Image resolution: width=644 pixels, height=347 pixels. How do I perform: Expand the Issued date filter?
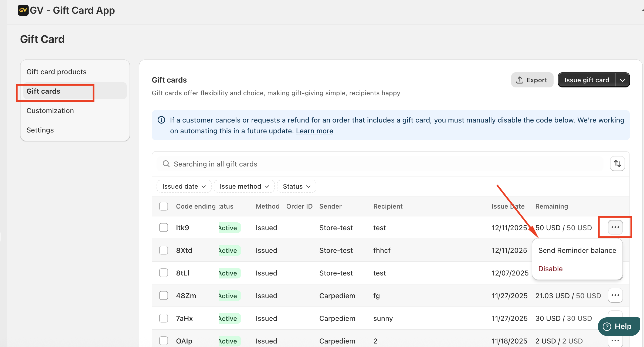[x=184, y=186]
